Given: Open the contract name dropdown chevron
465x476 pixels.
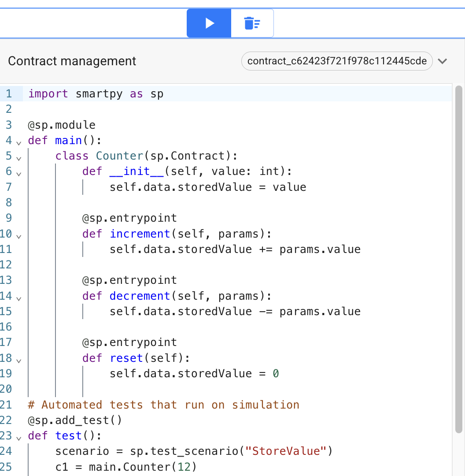Looking at the screenshot, I should click(443, 61).
